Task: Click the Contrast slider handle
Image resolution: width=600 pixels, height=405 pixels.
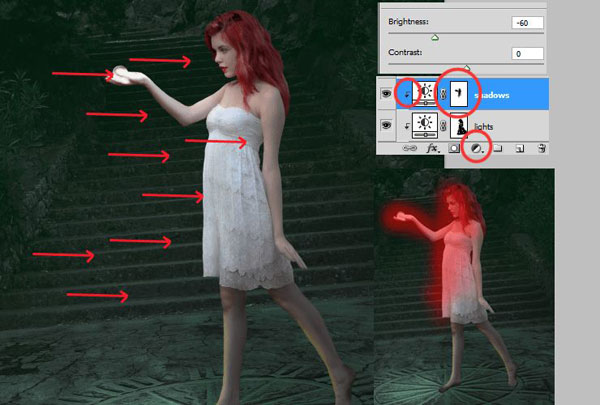Action: pyautogui.click(x=467, y=68)
